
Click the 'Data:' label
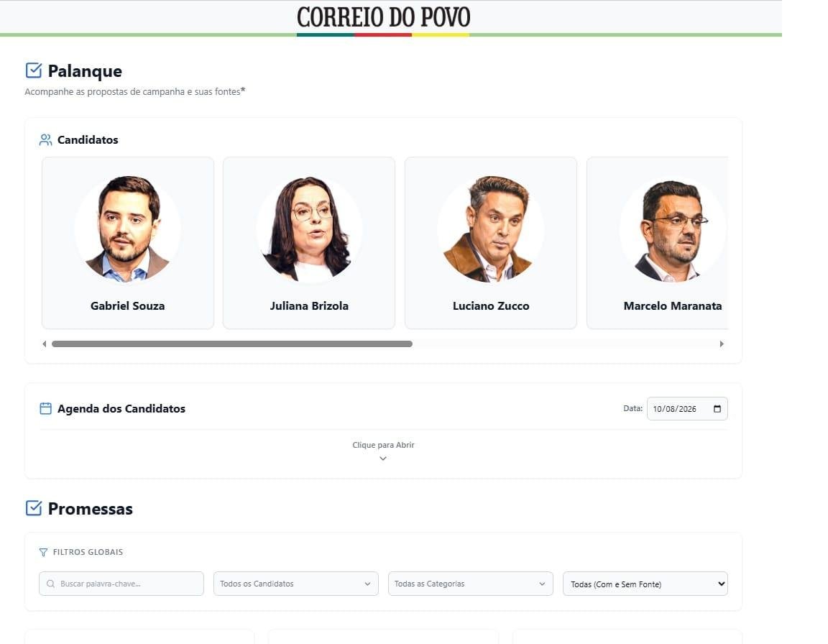(x=632, y=408)
